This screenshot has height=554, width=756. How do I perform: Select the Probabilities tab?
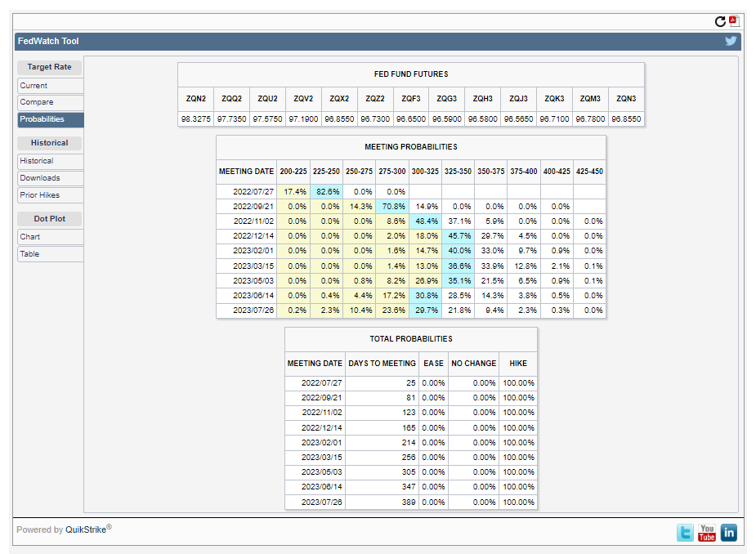[50, 119]
